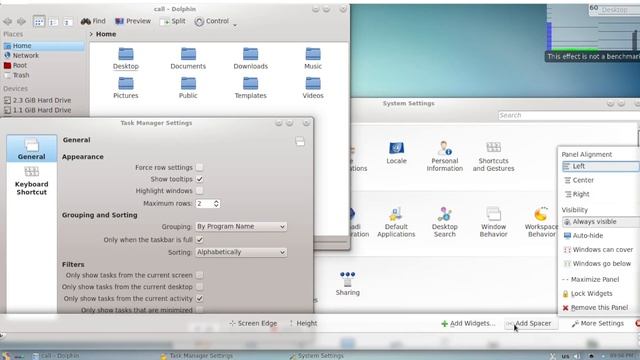640x360 pixels.
Task: Check Only show tasks from current desktop
Action: pyautogui.click(x=199, y=287)
